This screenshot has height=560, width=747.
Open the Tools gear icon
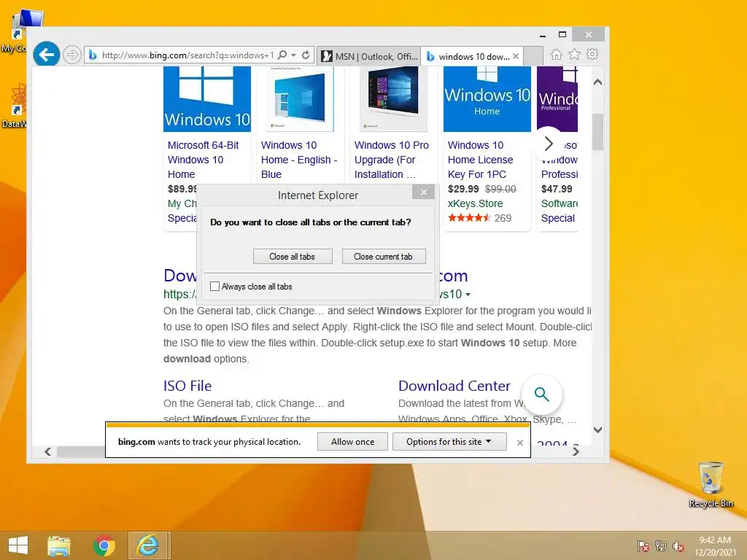point(592,55)
